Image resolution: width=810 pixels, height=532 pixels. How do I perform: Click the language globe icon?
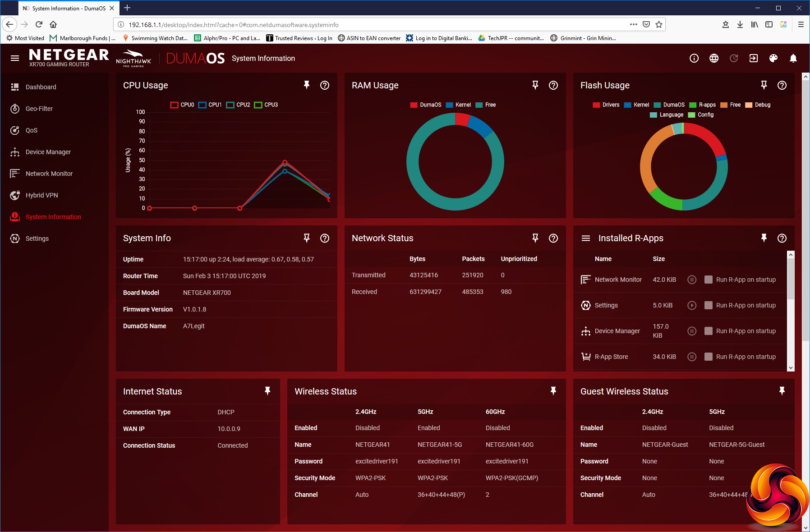(713, 58)
